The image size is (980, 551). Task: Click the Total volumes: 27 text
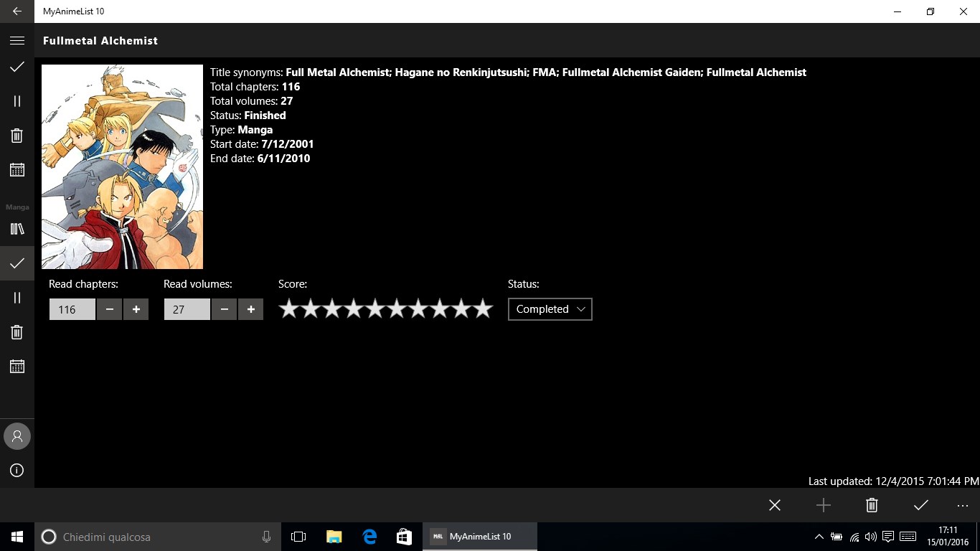click(252, 101)
